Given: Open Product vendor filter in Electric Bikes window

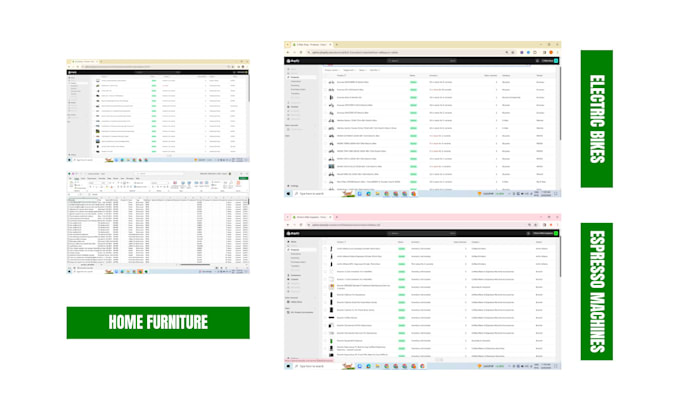Looking at the screenshot, I should click(x=332, y=70).
